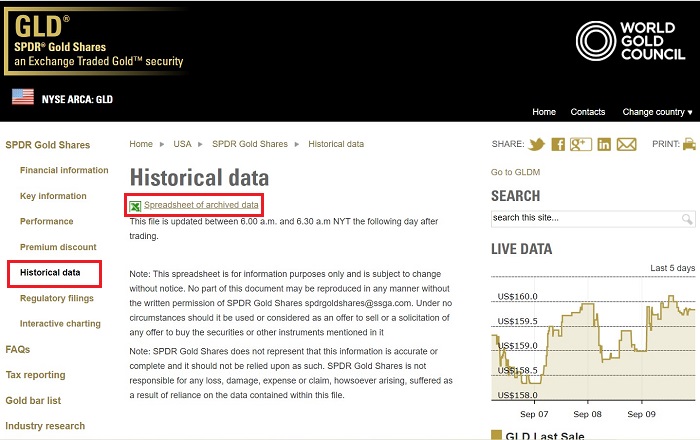Share page via LinkedIn icon
Image resolution: width=700 pixels, height=440 pixels.
604,144
